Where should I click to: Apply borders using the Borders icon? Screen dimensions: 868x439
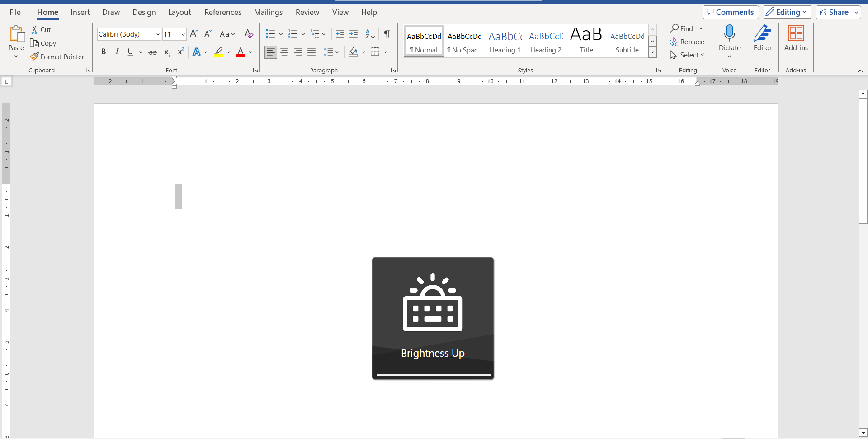tap(375, 52)
